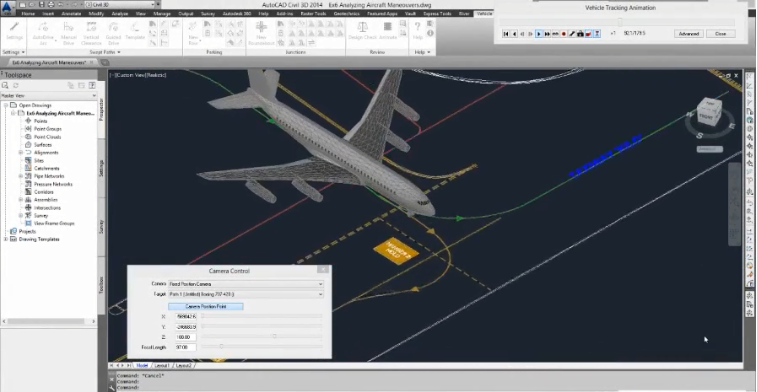
Task: Switch to the Layout1 tab
Action: 162,365
